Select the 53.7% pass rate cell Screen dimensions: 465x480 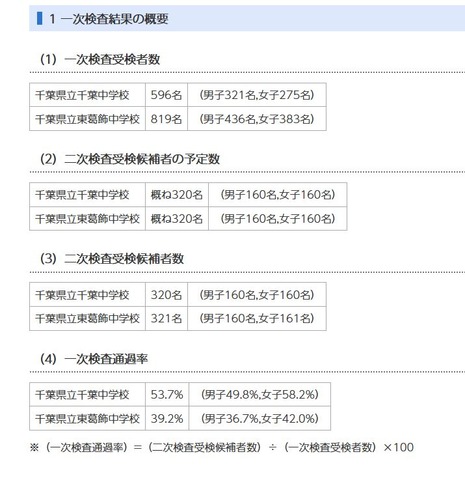[167, 395]
